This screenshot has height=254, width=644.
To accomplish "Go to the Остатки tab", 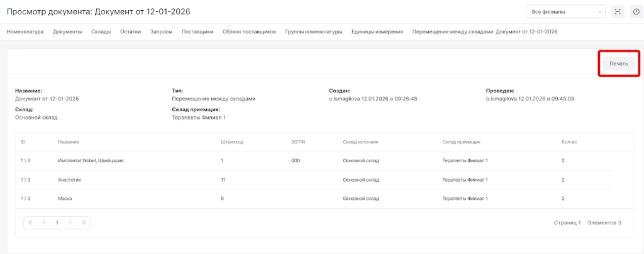I will pyautogui.click(x=130, y=31).
